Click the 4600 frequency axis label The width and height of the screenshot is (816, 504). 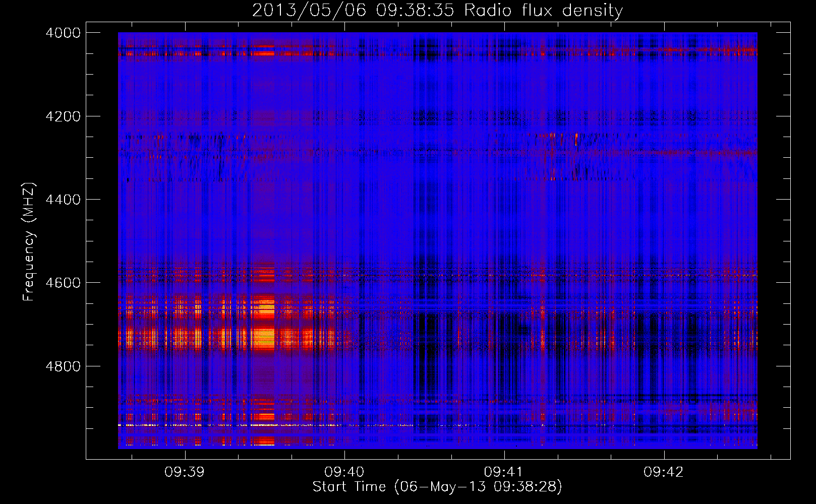tap(63, 283)
